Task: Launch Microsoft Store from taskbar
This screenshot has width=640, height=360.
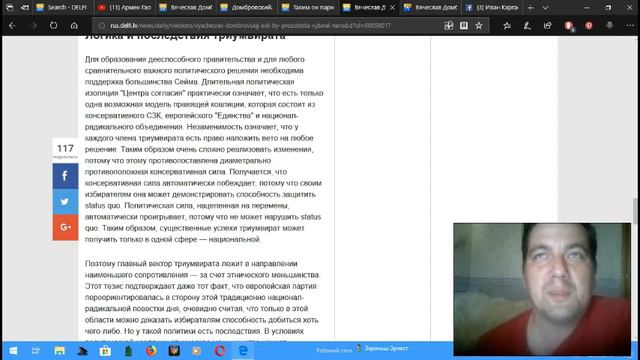Action: [105, 351]
